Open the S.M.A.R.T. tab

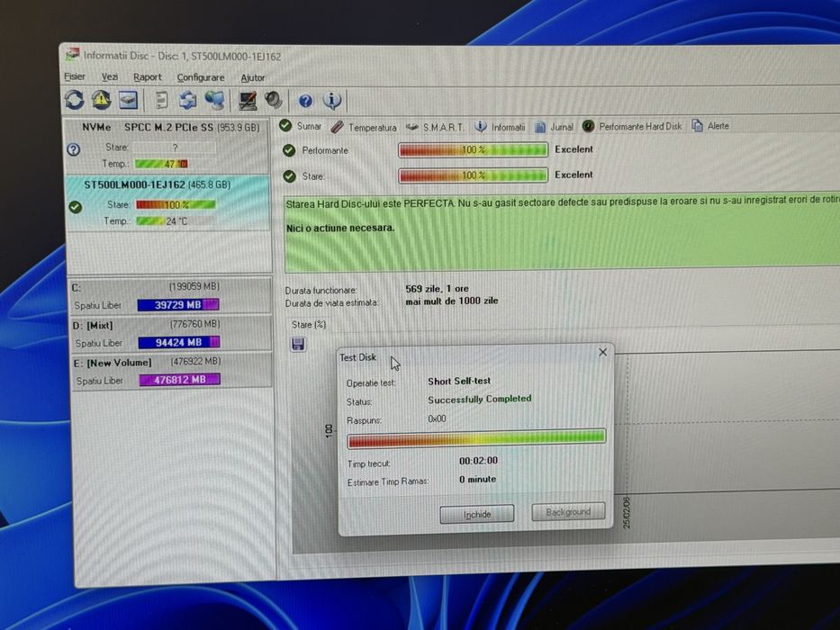[x=435, y=127]
